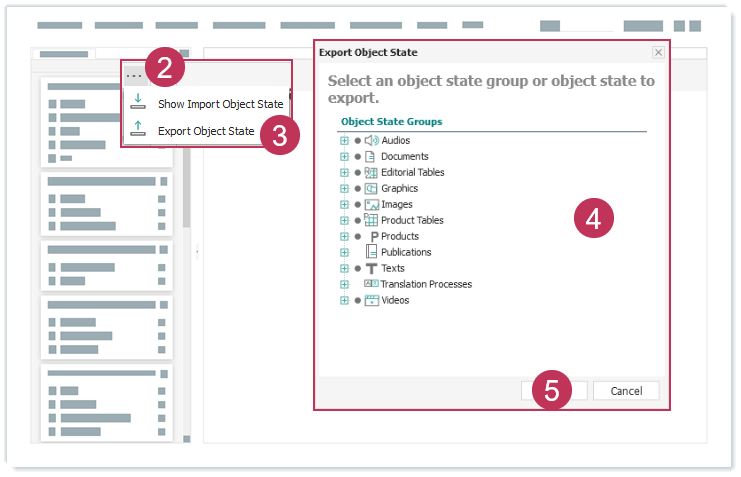Click the Graphics icon in tree
The image size is (741, 477).
click(371, 188)
